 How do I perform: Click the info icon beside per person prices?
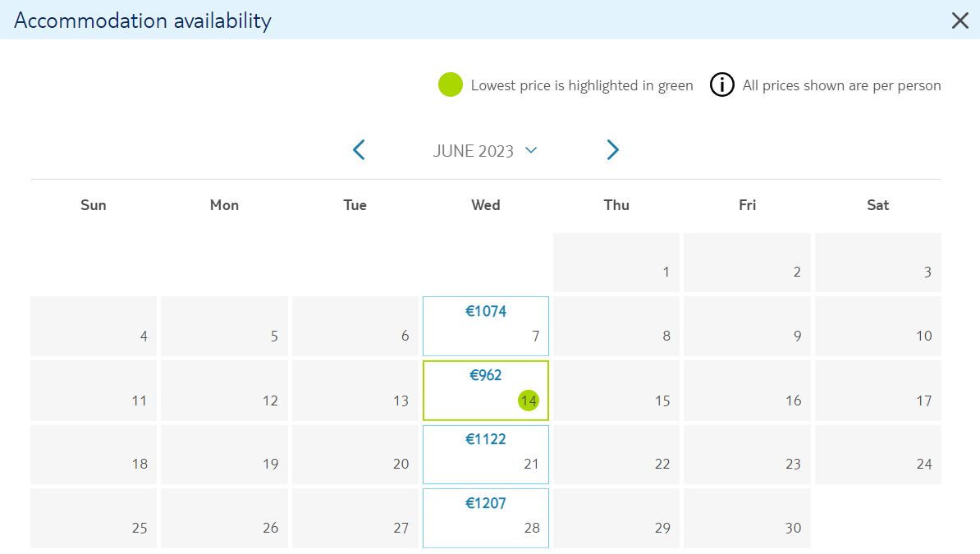pos(722,85)
